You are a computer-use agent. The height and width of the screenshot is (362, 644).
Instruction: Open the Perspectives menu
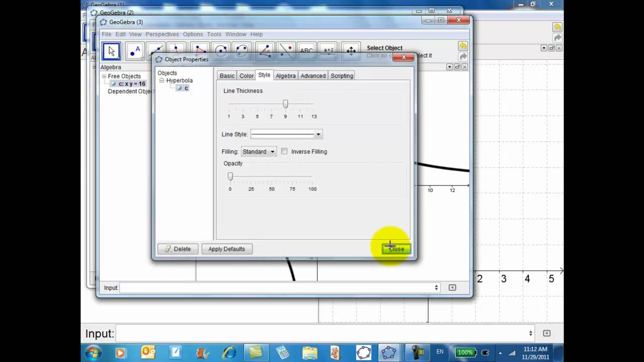(x=162, y=34)
